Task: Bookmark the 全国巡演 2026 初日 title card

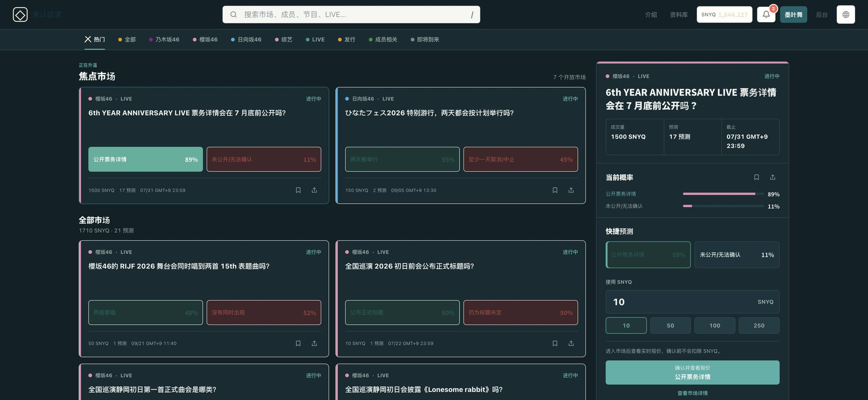Action: (555, 344)
